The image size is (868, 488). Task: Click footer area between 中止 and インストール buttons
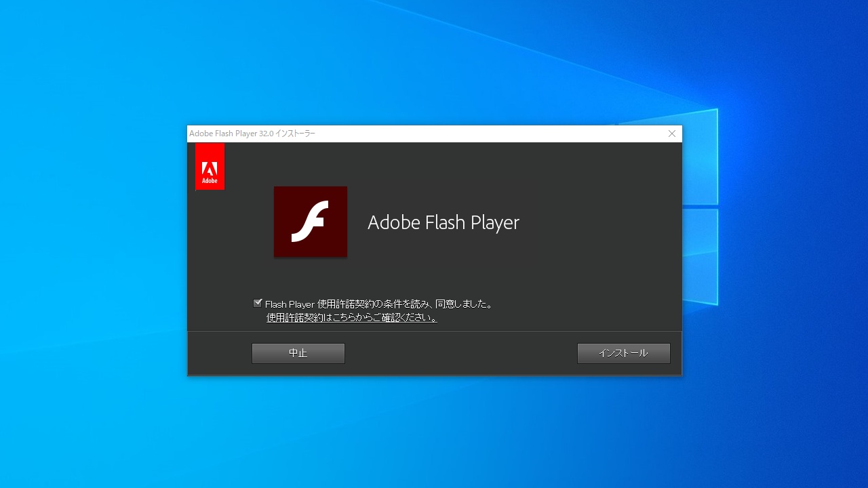tap(461, 353)
